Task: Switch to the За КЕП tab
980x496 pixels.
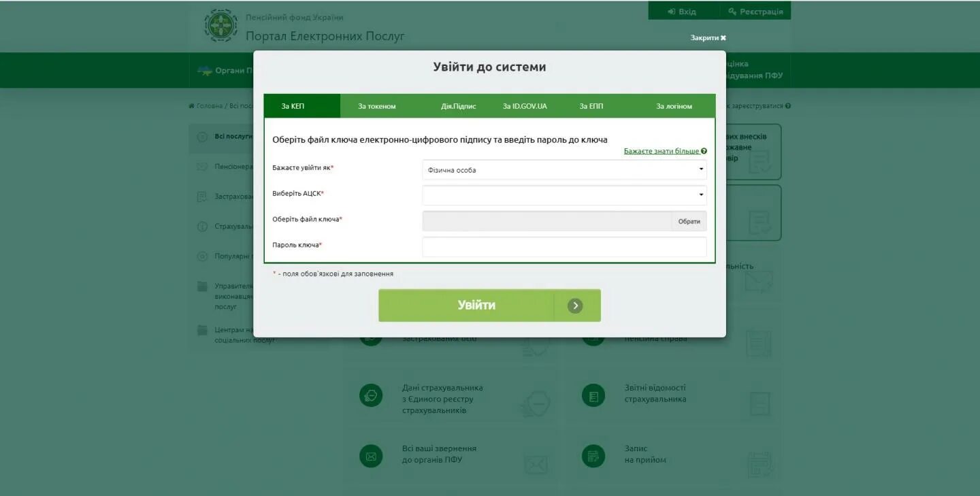Action: click(302, 106)
